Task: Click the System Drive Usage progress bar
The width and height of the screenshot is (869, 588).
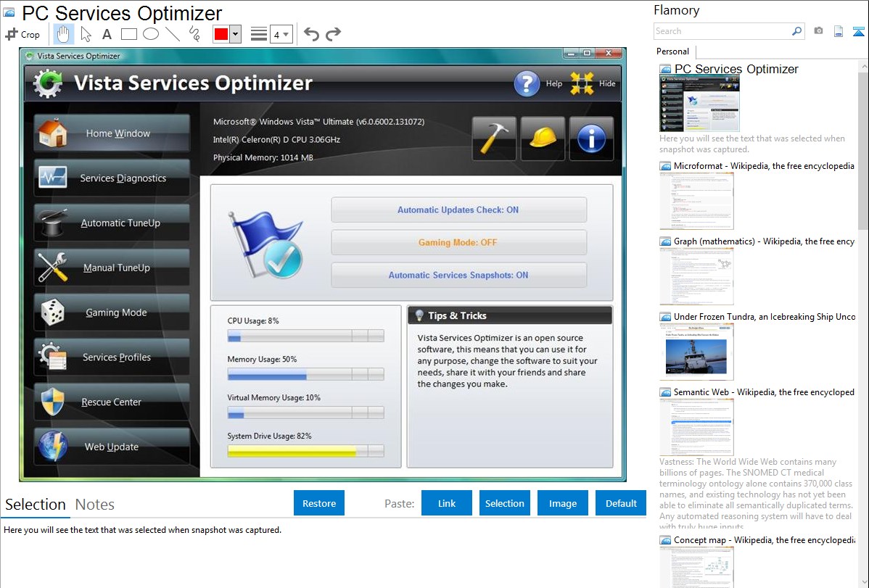Action: coord(305,451)
